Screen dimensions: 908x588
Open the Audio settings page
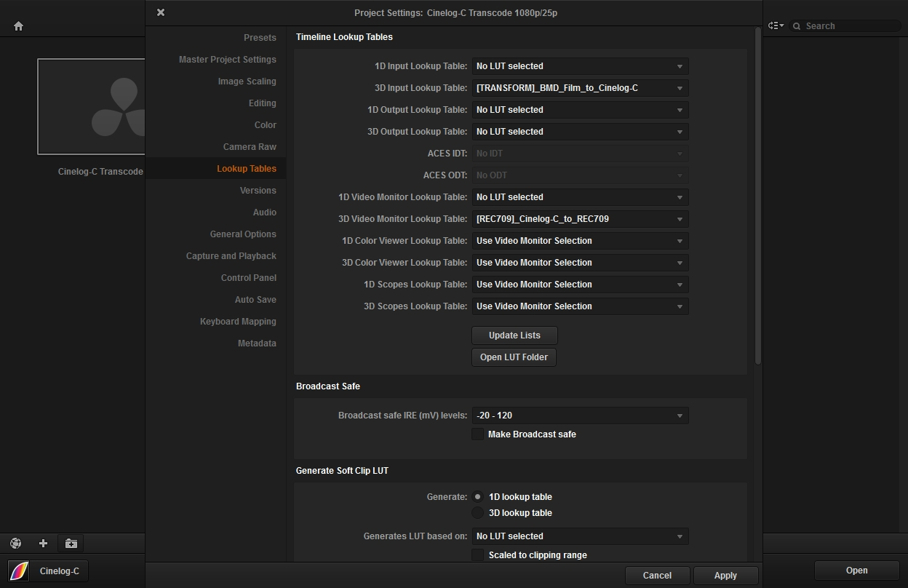[x=265, y=212]
